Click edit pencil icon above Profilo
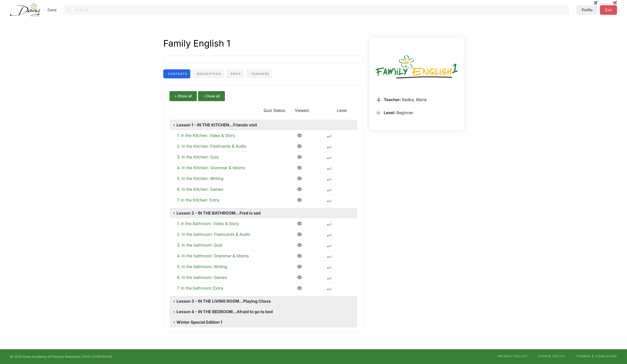Viewport: 627px width, 364px height. (596, 3)
